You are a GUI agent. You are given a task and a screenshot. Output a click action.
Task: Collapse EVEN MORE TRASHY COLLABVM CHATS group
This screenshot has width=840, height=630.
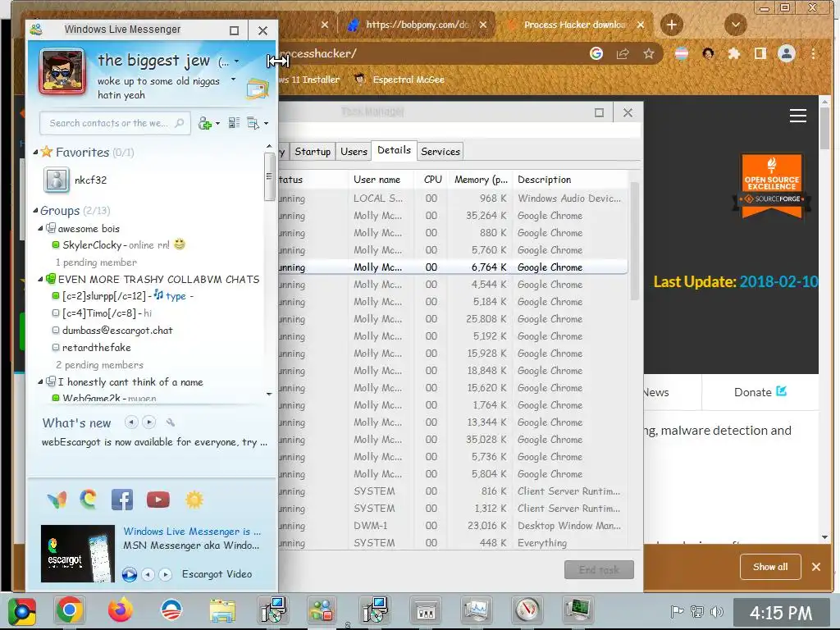coord(40,279)
